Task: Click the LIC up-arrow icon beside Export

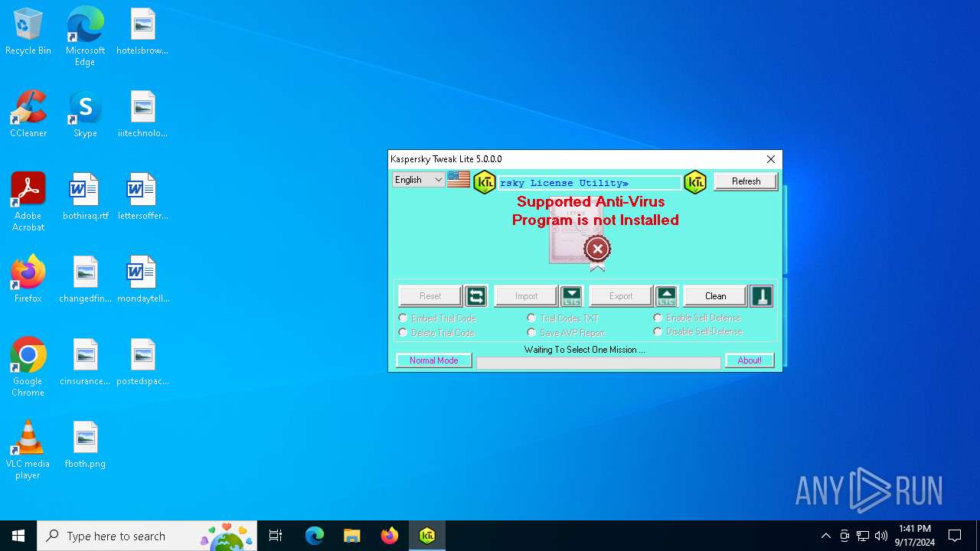Action: 666,296
